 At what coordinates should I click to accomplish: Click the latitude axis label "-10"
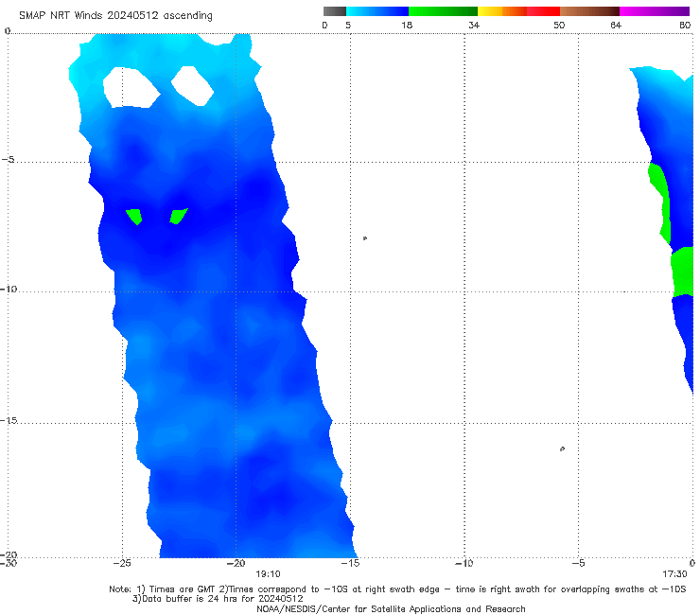click(9, 289)
